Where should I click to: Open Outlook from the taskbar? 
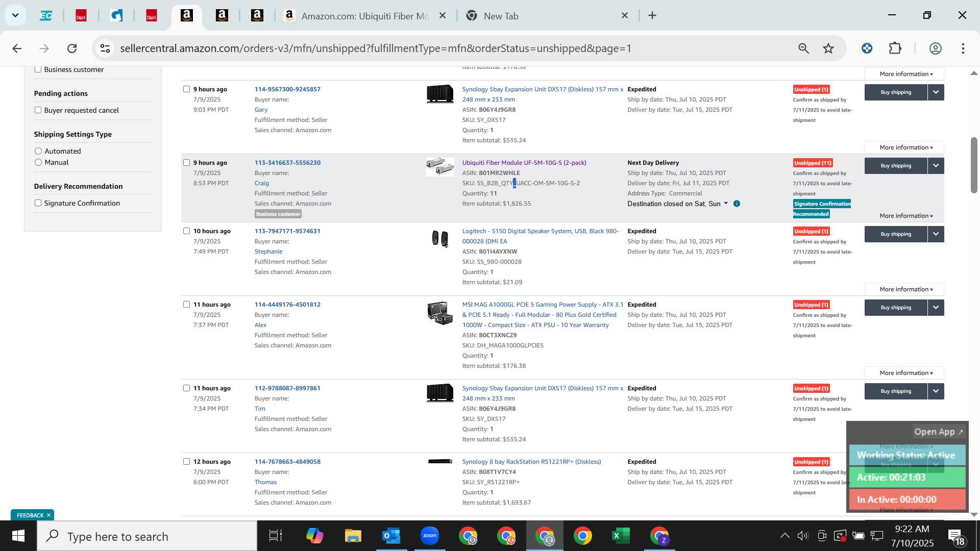click(391, 536)
